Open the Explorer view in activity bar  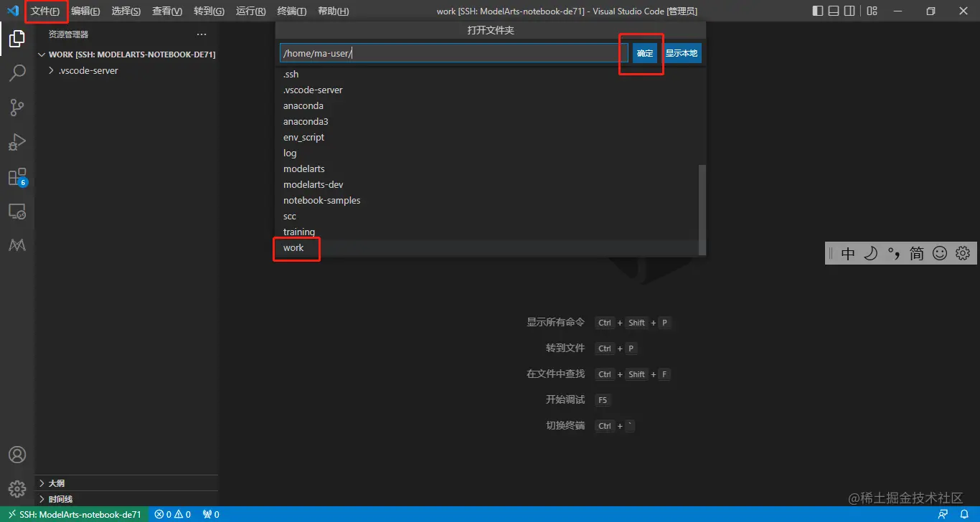(x=17, y=39)
